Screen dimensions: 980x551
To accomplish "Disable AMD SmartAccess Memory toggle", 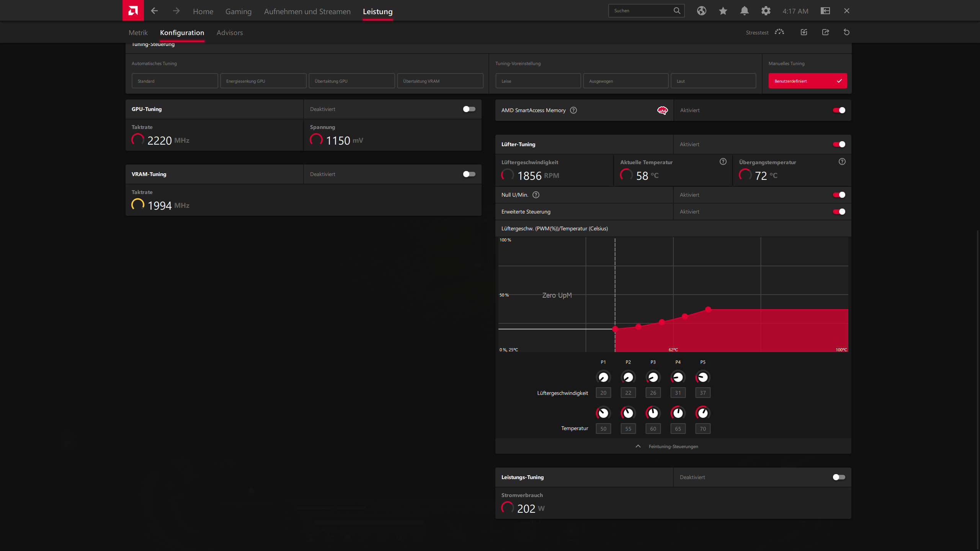I will 839,110.
